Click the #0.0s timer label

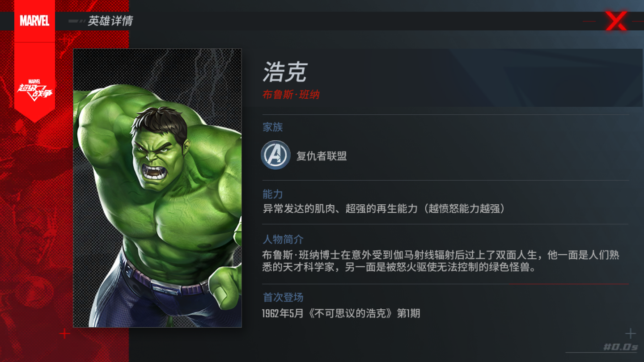620,347
